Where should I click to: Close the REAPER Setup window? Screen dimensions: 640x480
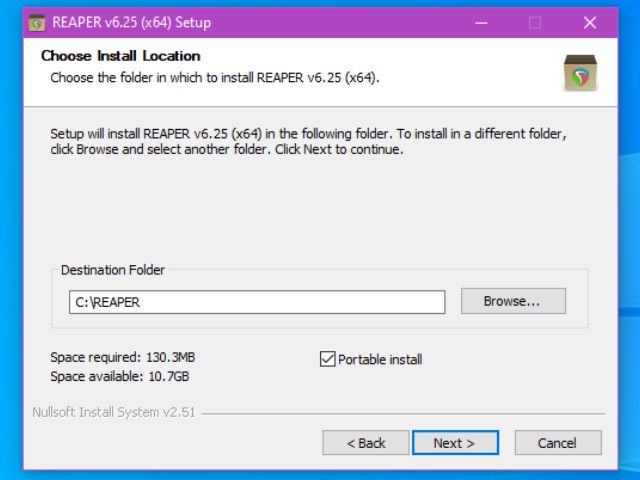[590, 23]
